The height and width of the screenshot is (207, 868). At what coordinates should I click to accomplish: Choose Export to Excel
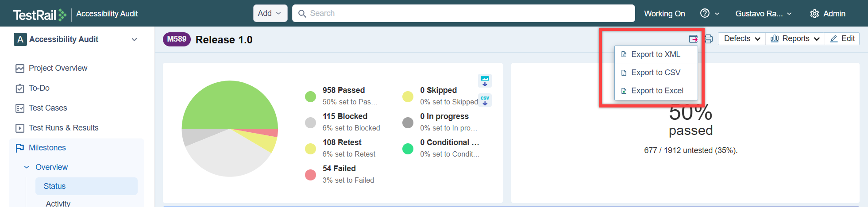click(657, 91)
